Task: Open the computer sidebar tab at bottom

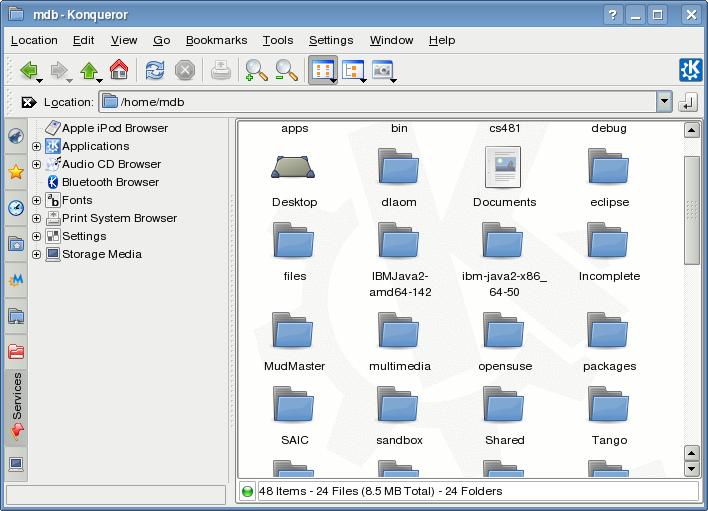Action: tap(16, 464)
